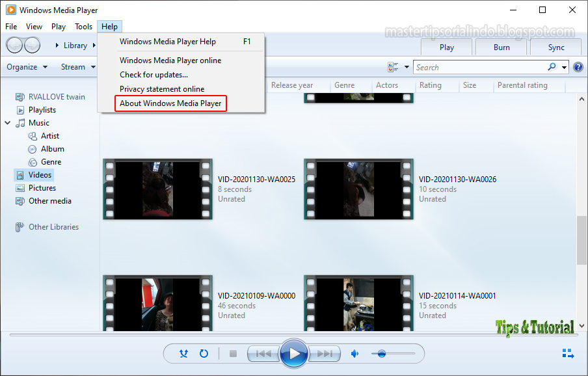The image size is (588, 376).
Task: Choose Windows Media Player Help
Action: (x=181, y=42)
